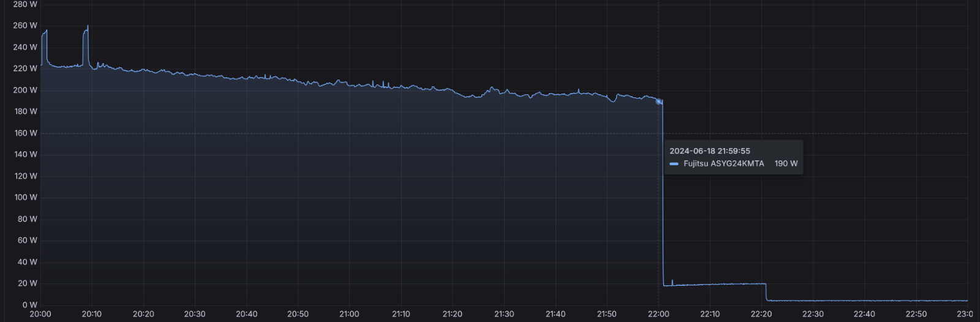Click the 220 W y-axis label

pos(25,69)
